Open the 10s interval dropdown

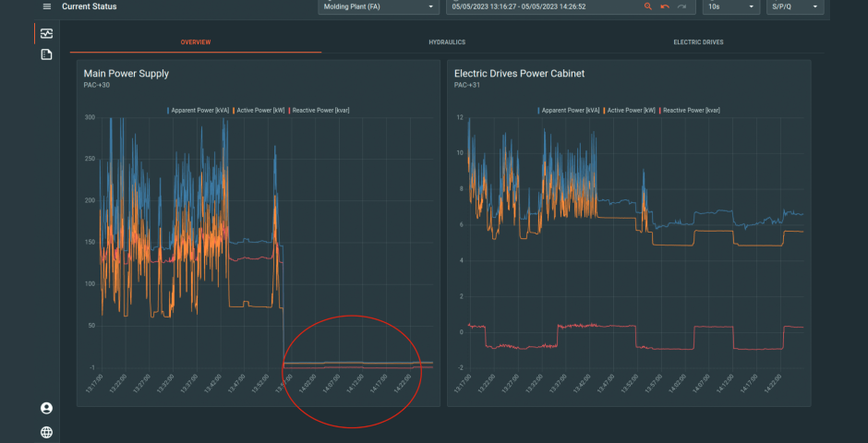click(x=729, y=6)
